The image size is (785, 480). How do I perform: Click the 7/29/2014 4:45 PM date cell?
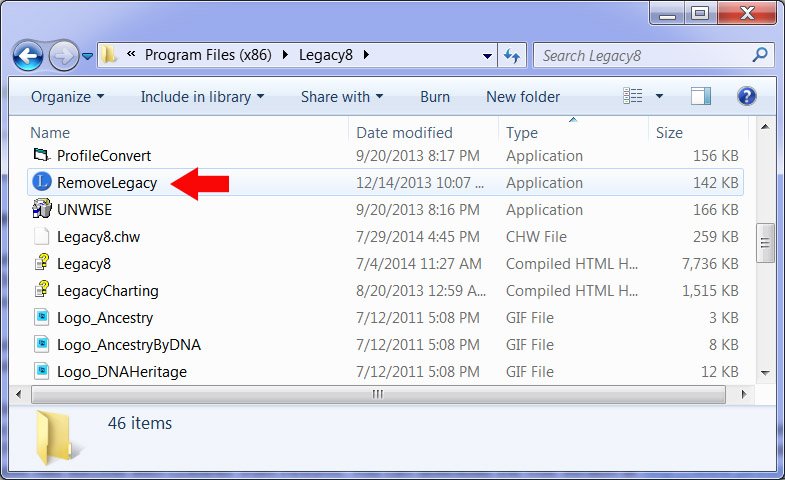tap(418, 237)
